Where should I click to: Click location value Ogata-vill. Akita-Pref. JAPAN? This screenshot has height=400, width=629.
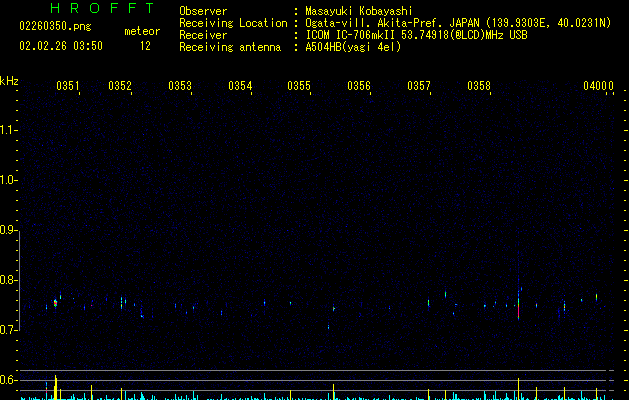coord(392,23)
